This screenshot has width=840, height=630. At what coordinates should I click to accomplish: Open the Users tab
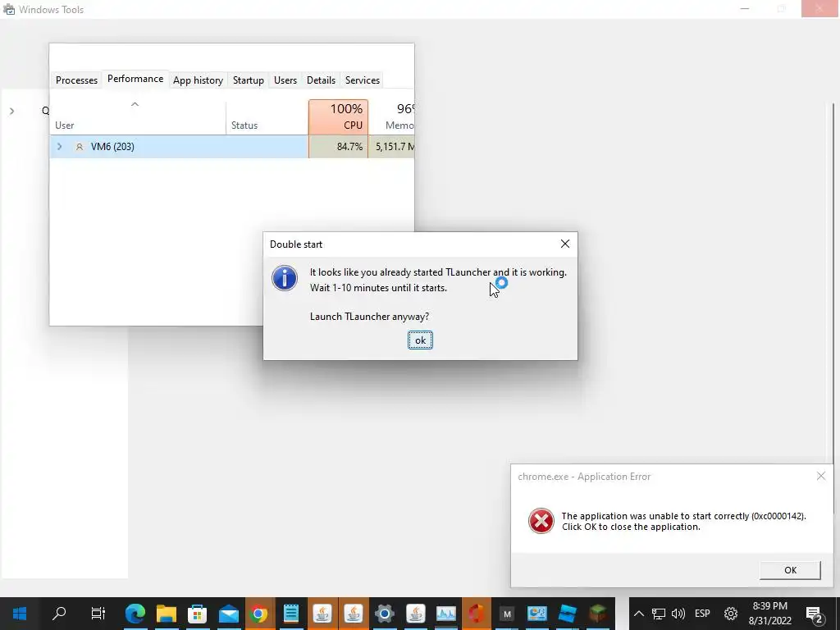pos(285,80)
